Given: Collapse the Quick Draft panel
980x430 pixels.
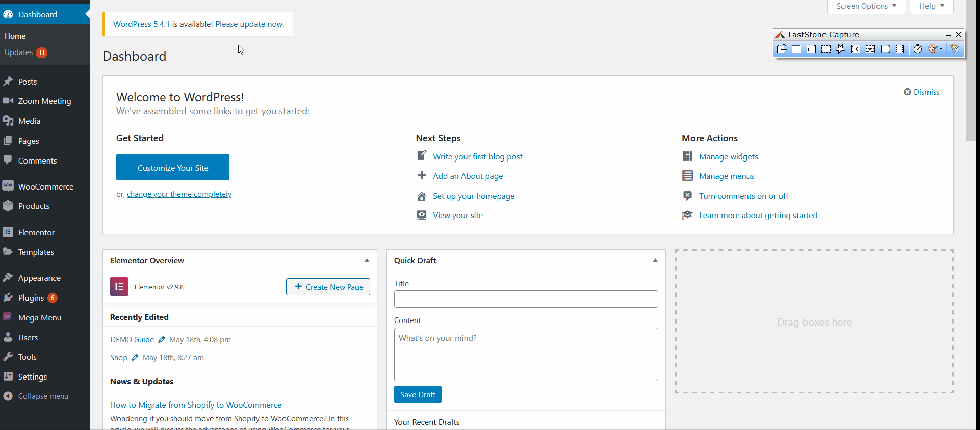Looking at the screenshot, I should 655,260.
